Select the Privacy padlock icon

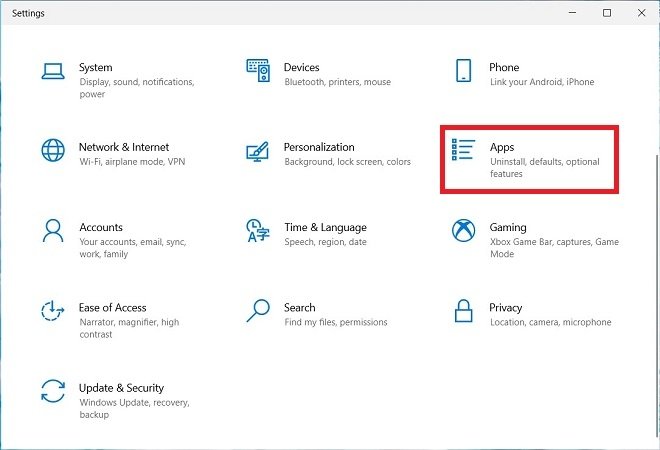pos(463,311)
